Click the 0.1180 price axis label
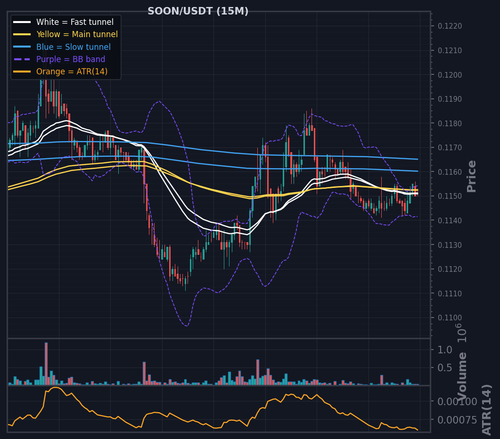500x439 pixels. 450,123
